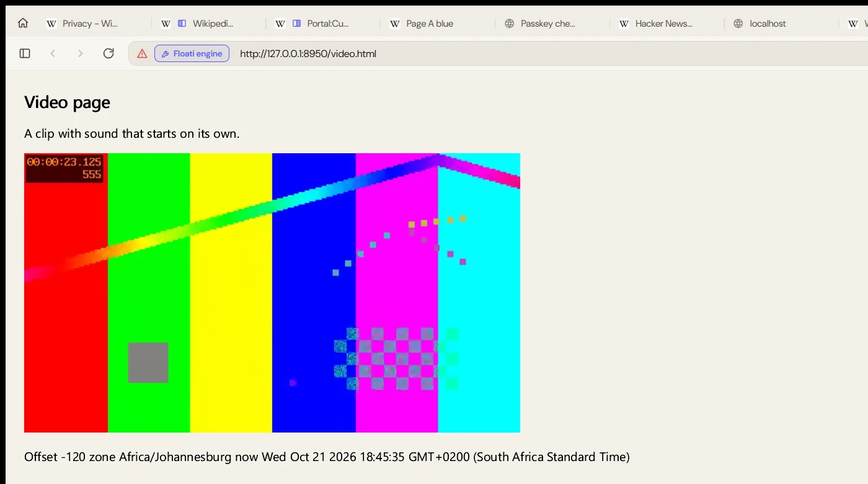The image size is (868, 484).
Task: Open the Wikipedi... tab
Action: click(x=209, y=24)
